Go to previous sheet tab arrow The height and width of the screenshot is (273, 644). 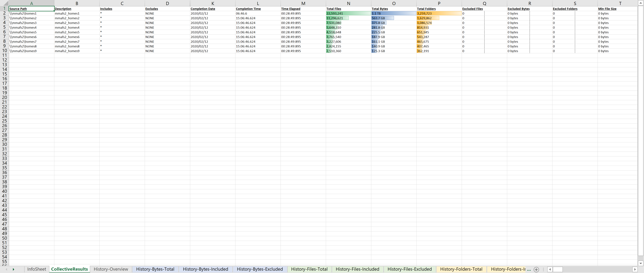coord(6,269)
